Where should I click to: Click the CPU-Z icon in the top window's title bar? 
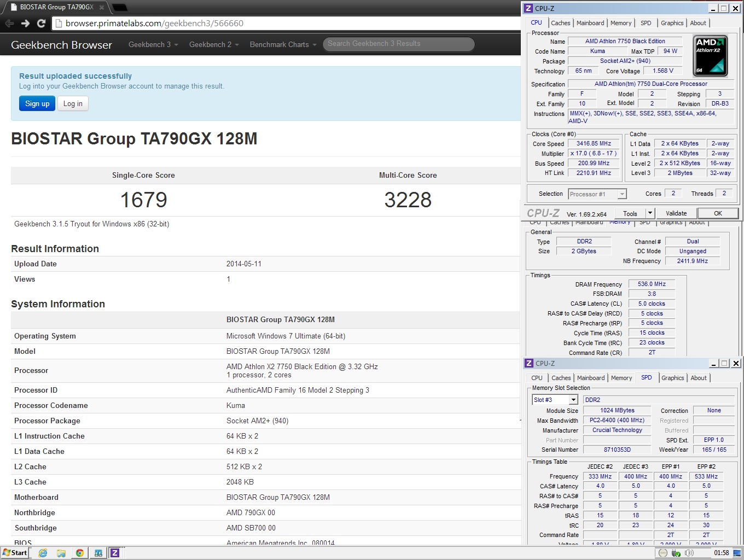(528, 8)
